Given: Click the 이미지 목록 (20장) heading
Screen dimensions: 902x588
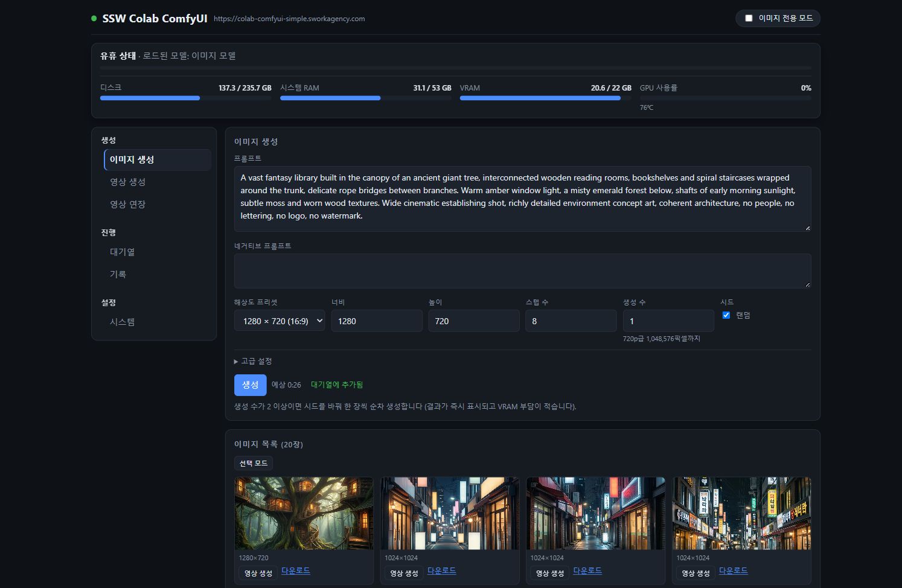Looking at the screenshot, I should [x=269, y=444].
